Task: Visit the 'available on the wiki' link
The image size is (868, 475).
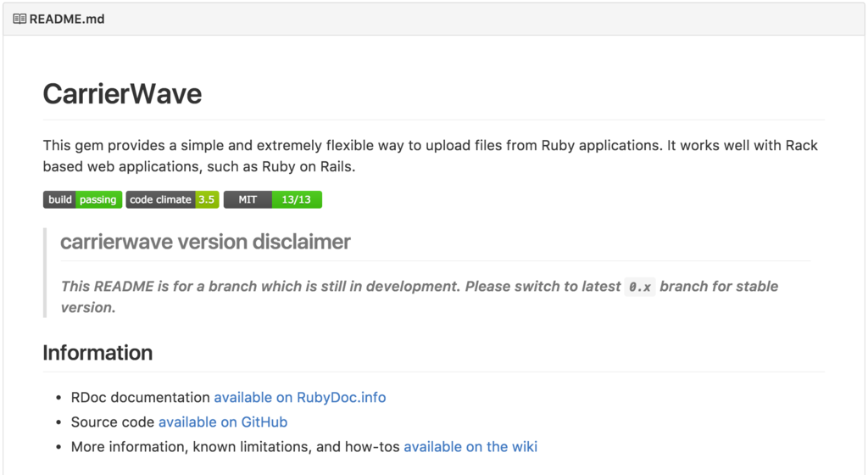Action: click(x=470, y=447)
